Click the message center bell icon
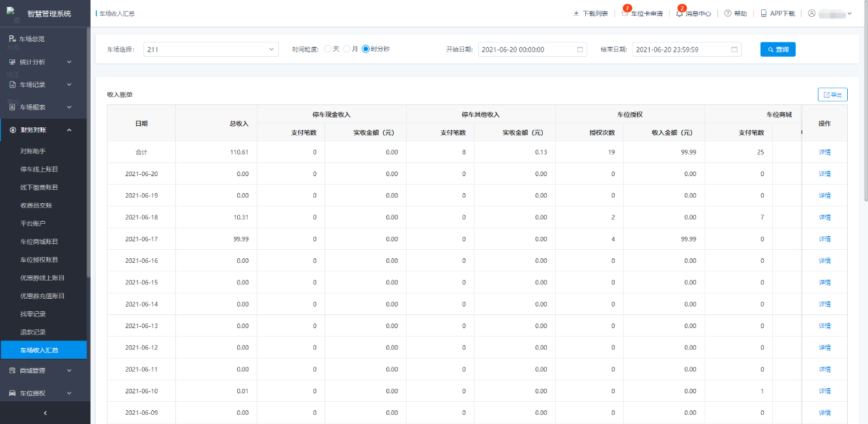This screenshot has width=868, height=424. click(680, 14)
